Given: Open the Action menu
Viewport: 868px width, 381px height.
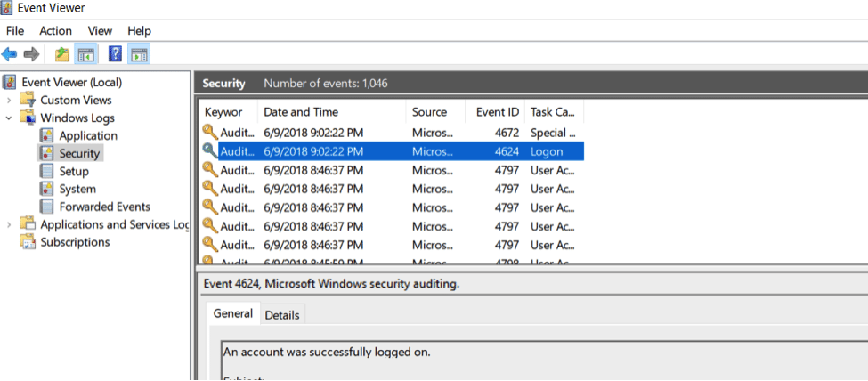Looking at the screenshot, I should (x=55, y=30).
